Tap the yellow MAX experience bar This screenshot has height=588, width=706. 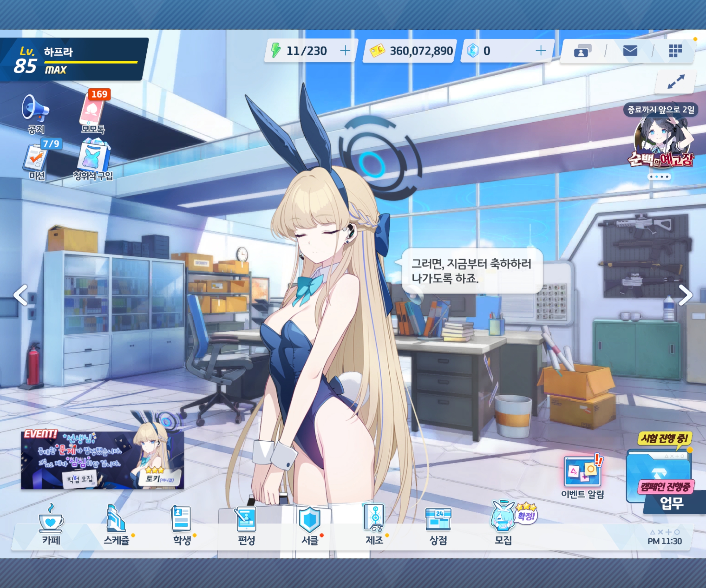[x=91, y=62]
